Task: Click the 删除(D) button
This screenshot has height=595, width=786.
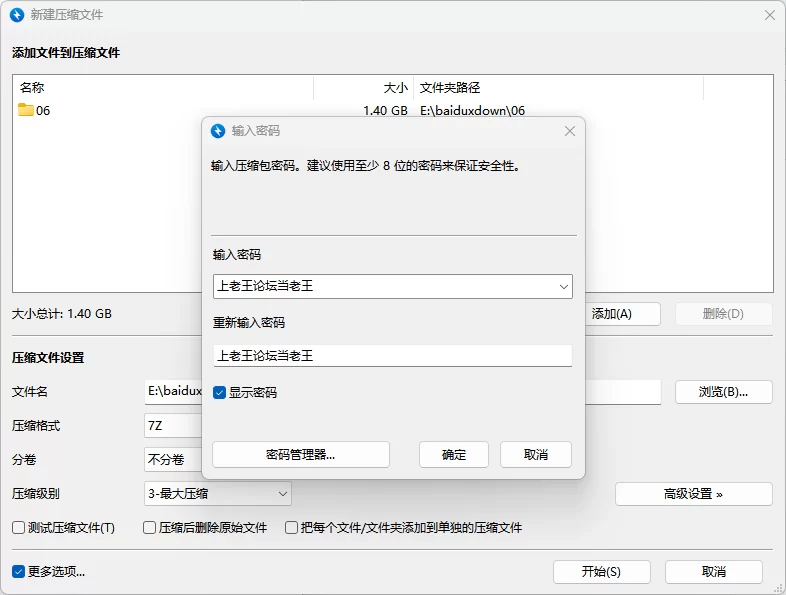Action: pos(723,314)
